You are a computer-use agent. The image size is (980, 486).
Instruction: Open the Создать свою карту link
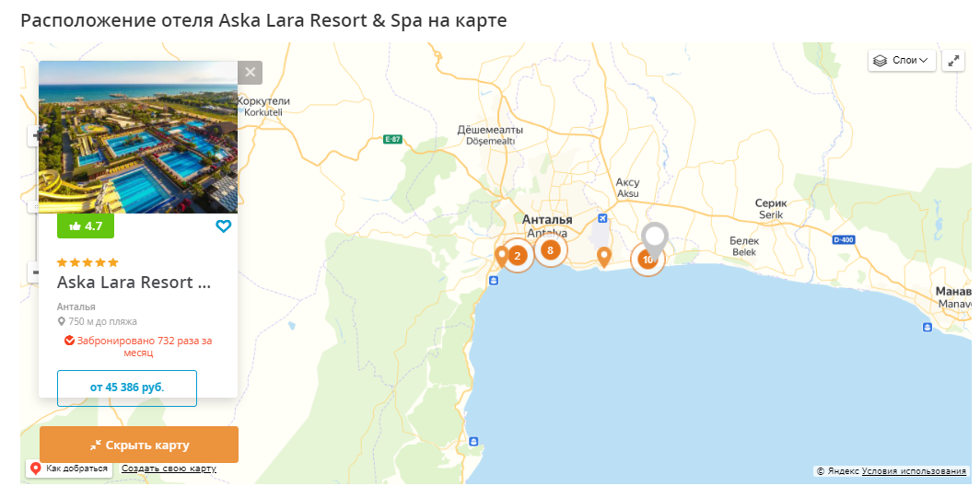click(x=169, y=469)
